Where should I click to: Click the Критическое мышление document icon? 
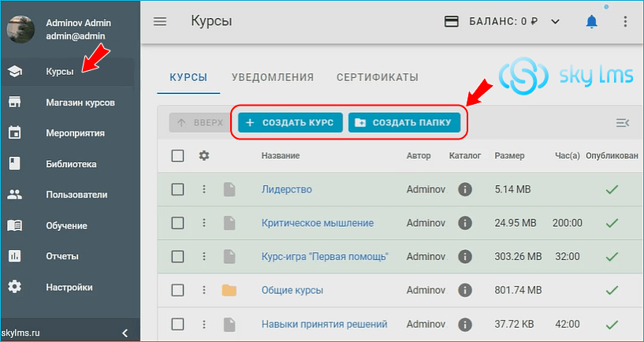[229, 223]
